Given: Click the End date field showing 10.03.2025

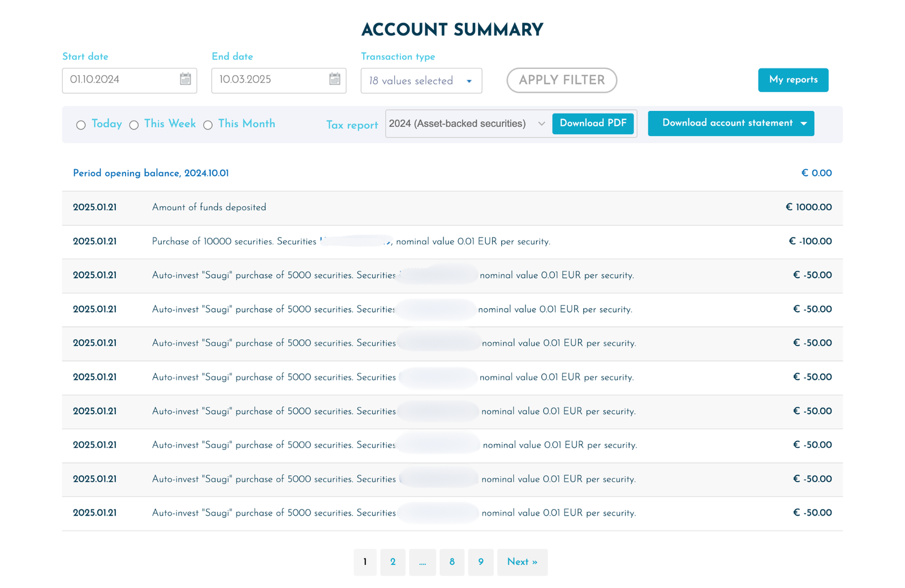Looking at the screenshot, I should (x=279, y=80).
